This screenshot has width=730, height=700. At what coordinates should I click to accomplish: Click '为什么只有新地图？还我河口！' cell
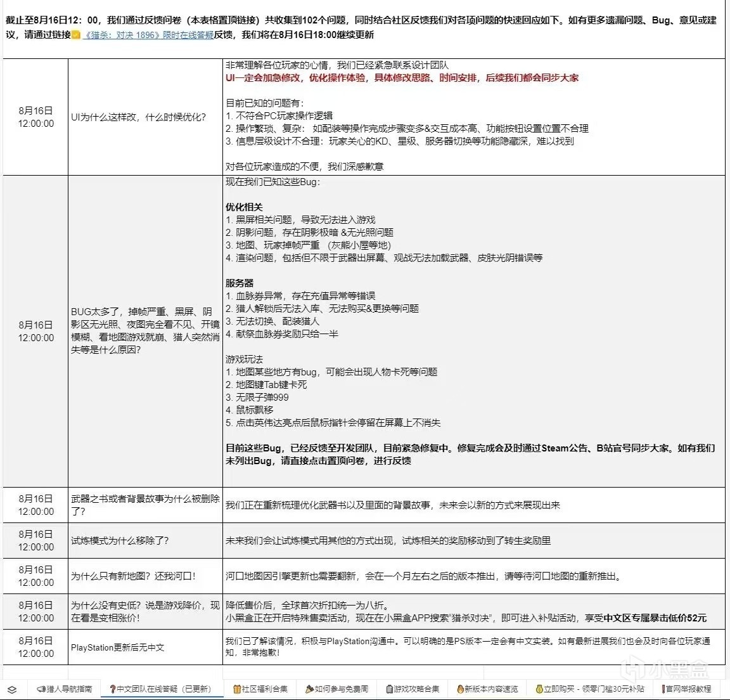click(x=145, y=576)
